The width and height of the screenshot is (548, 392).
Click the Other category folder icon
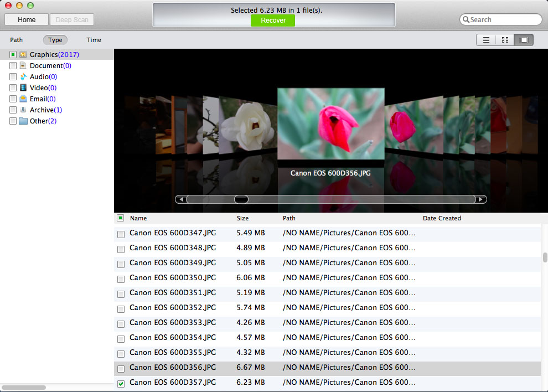tap(23, 121)
